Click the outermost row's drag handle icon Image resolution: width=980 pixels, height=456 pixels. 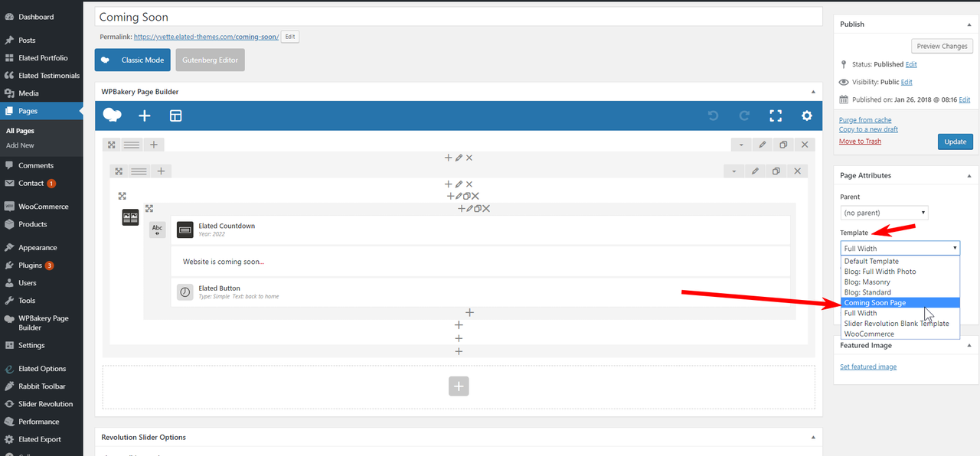coord(112,145)
